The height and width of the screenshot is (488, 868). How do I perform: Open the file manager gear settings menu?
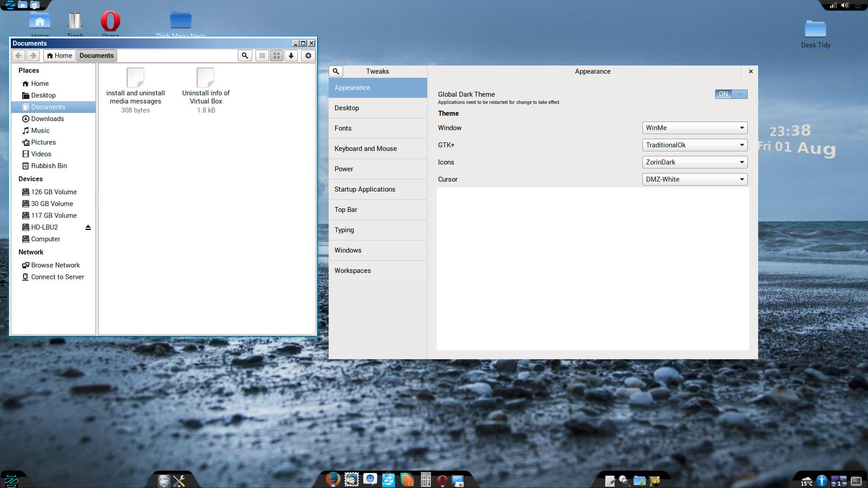308,56
